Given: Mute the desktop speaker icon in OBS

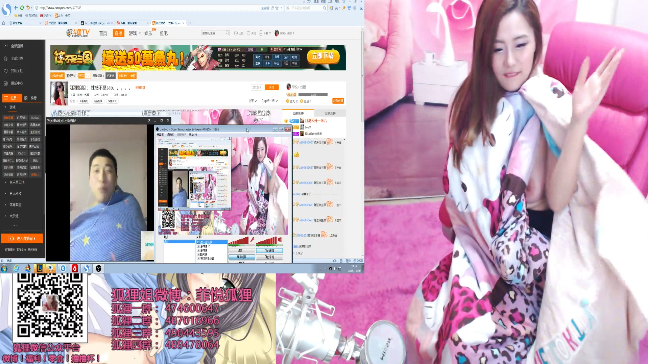Looking at the screenshot, I should point(280,240).
